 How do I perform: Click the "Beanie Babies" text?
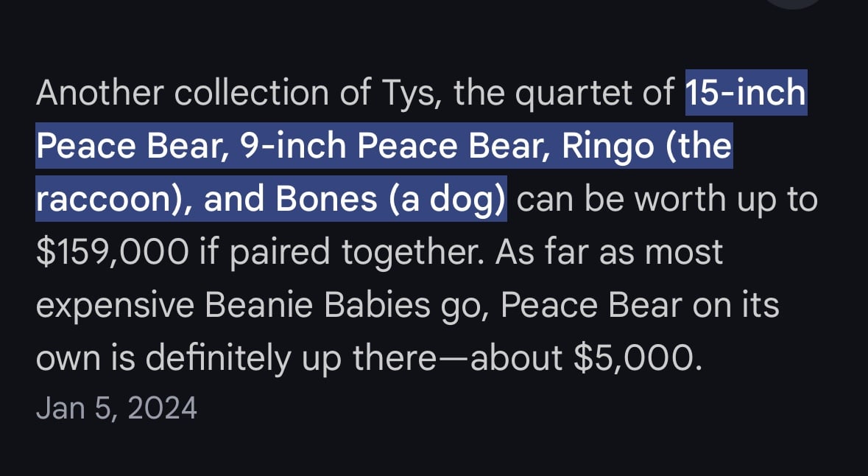(318, 305)
